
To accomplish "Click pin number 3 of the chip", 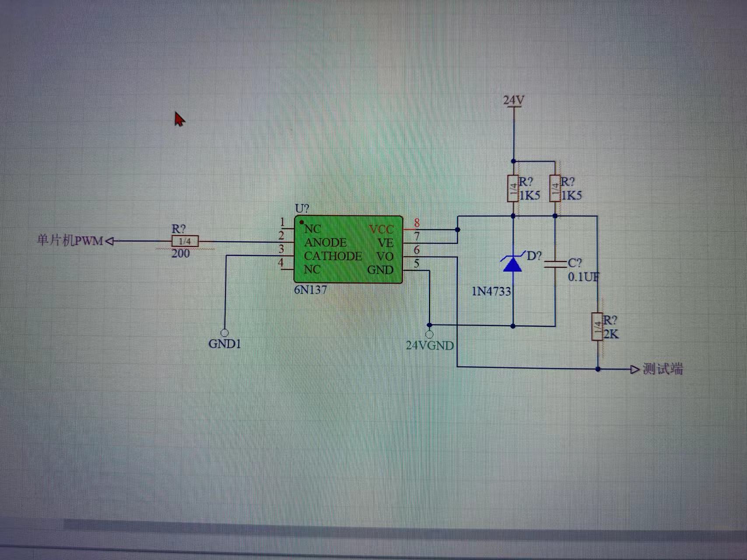I will tap(282, 249).
